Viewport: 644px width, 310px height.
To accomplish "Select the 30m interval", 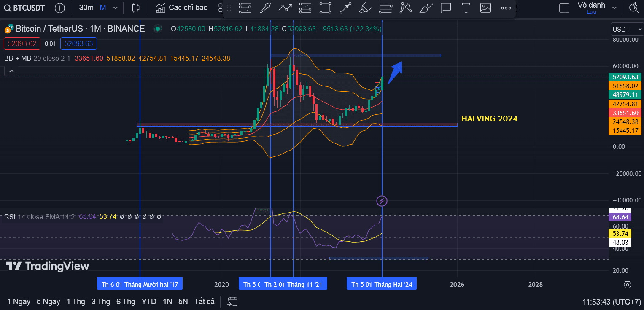I will (86, 8).
